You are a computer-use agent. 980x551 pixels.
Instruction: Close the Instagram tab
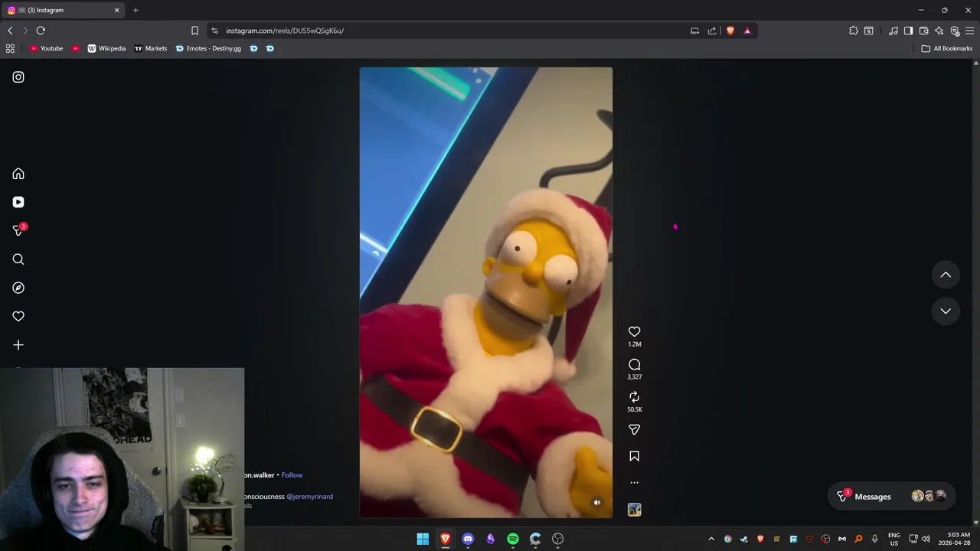[x=117, y=10]
